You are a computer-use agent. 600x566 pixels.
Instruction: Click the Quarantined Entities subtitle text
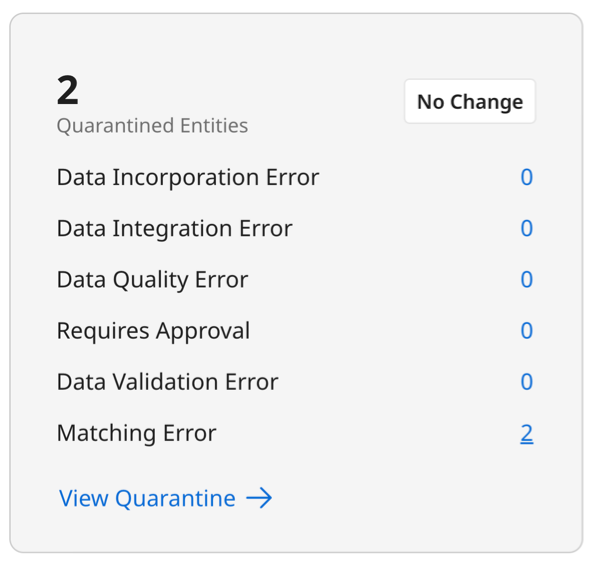152,126
